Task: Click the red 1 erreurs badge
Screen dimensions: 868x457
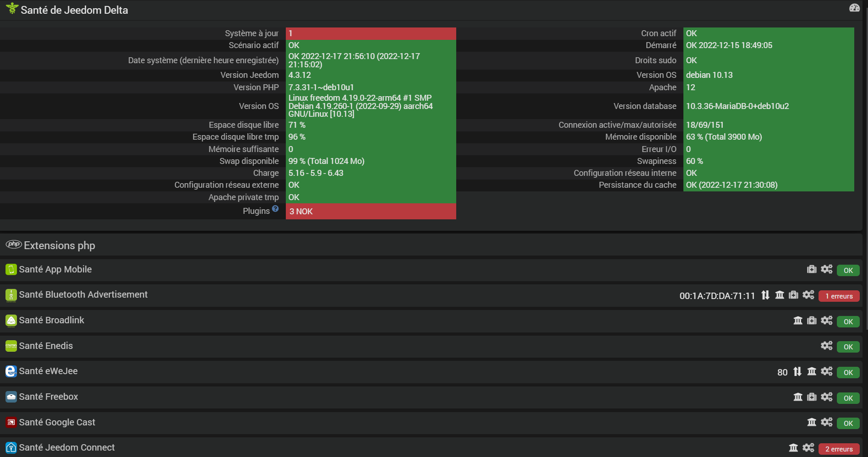Action: coord(839,296)
